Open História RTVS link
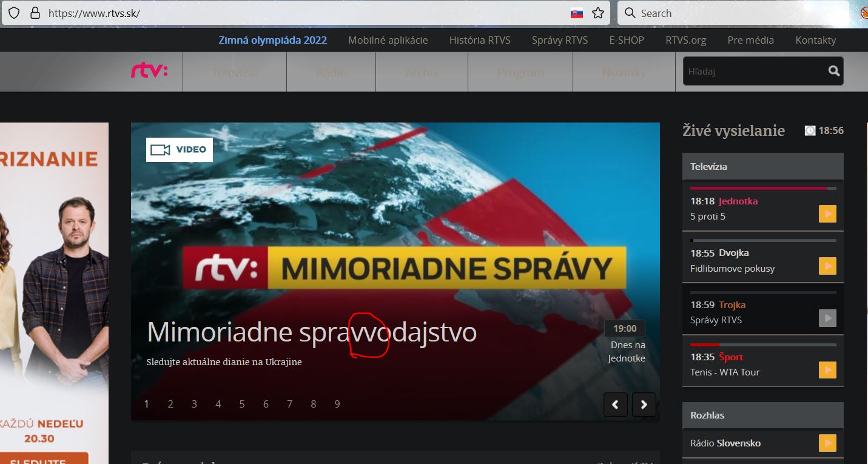Viewport: 868px width, 464px height. click(x=480, y=40)
